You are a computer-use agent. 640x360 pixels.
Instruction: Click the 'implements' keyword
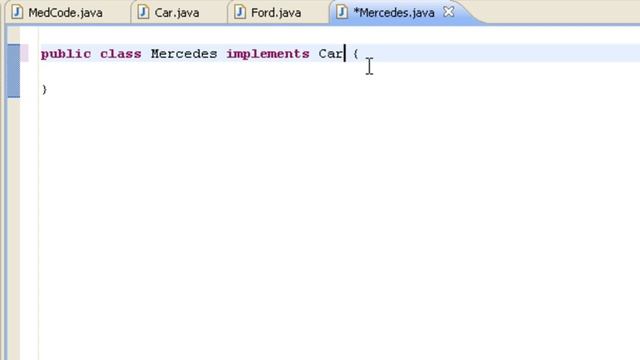point(268,54)
